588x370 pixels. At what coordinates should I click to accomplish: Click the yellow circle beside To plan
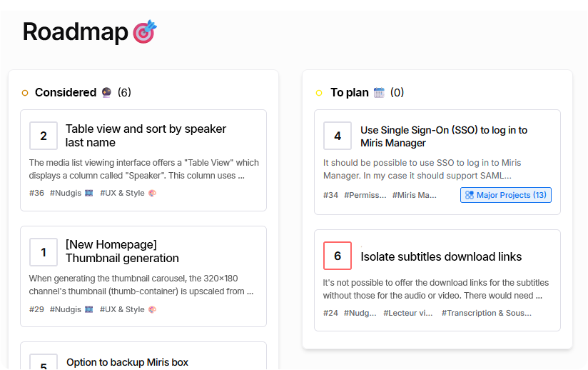click(x=319, y=93)
